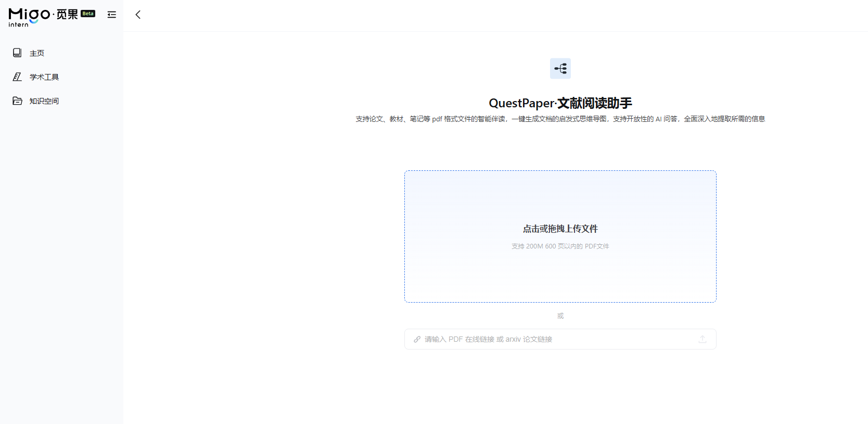Collapse the sidebar menu toggle icon
This screenshot has width=868, height=424.
coord(112,15)
